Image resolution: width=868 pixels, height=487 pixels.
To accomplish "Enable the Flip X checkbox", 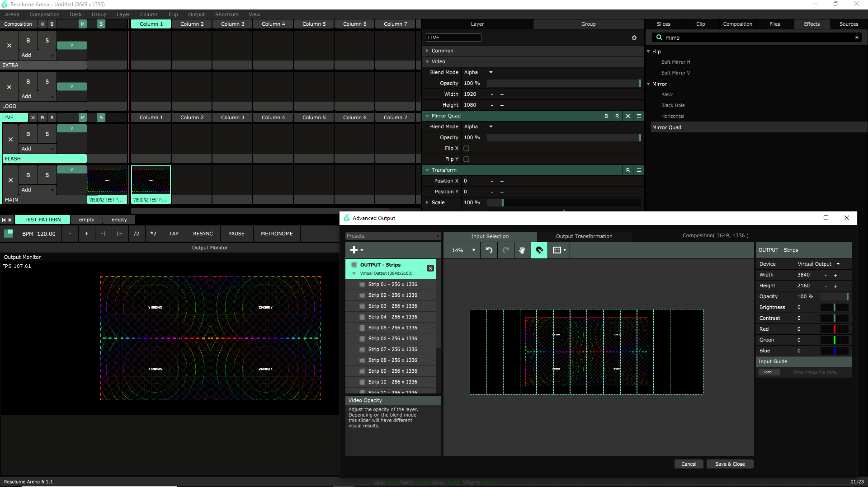I will pos(466,149).
